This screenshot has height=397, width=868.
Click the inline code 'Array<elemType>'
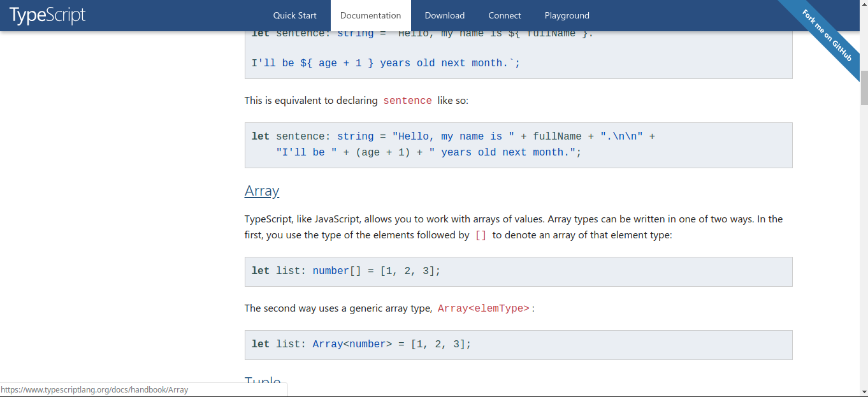point(484,308)
